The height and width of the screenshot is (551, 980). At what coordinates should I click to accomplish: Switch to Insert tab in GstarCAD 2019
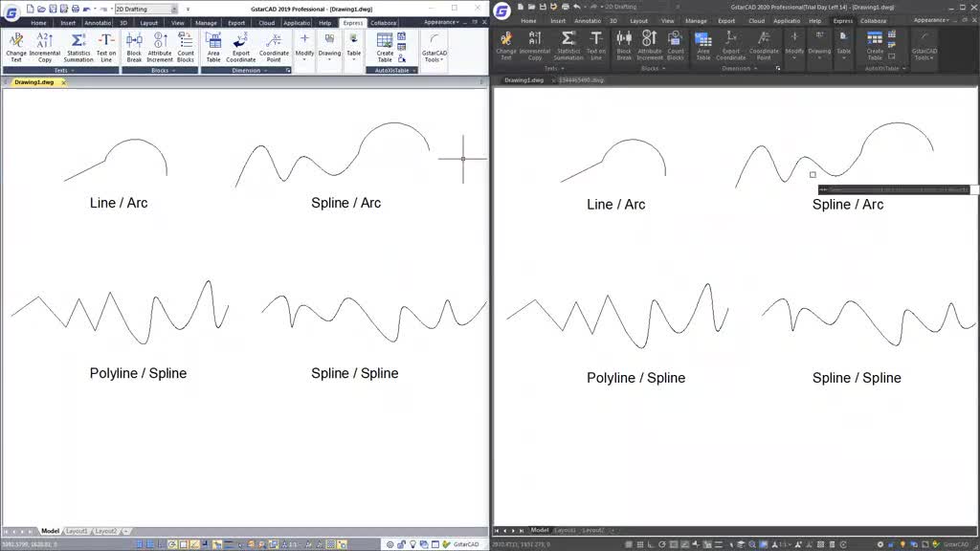click(68, 23)
